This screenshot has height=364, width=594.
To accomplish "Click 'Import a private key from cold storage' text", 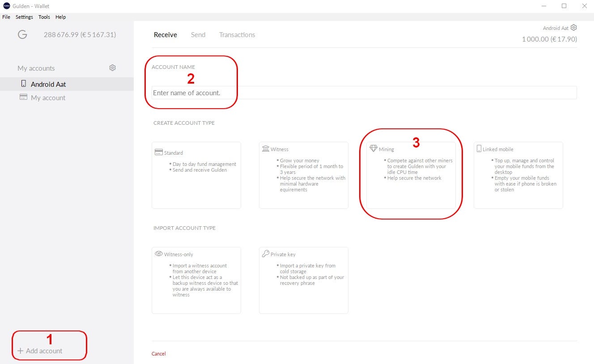I will click(x=308, y=268).
